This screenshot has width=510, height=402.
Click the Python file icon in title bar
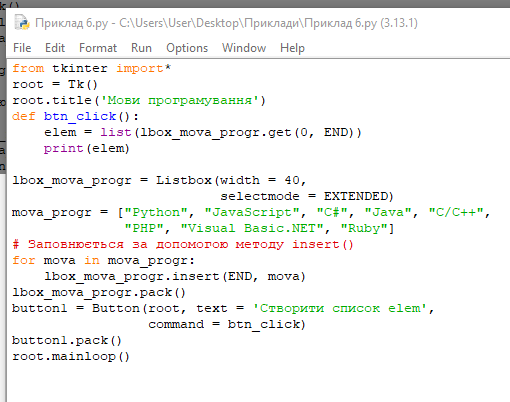coord(22,23)
